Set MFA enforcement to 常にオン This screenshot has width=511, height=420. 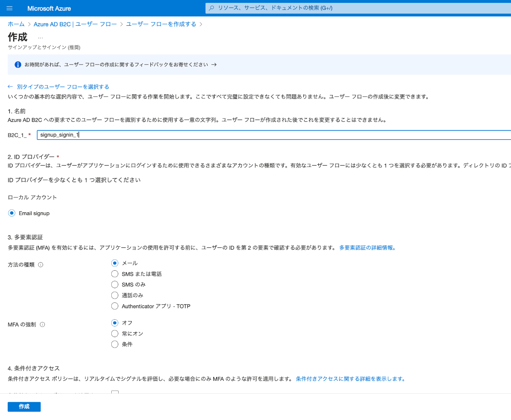[x=115, y=333]
